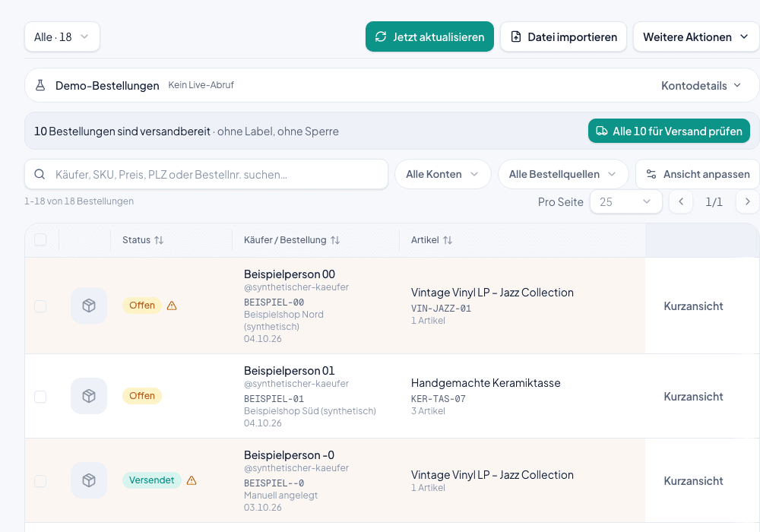
Task: Open the Alle · 18 filter dropdown
Action: (x=62, y=36)
